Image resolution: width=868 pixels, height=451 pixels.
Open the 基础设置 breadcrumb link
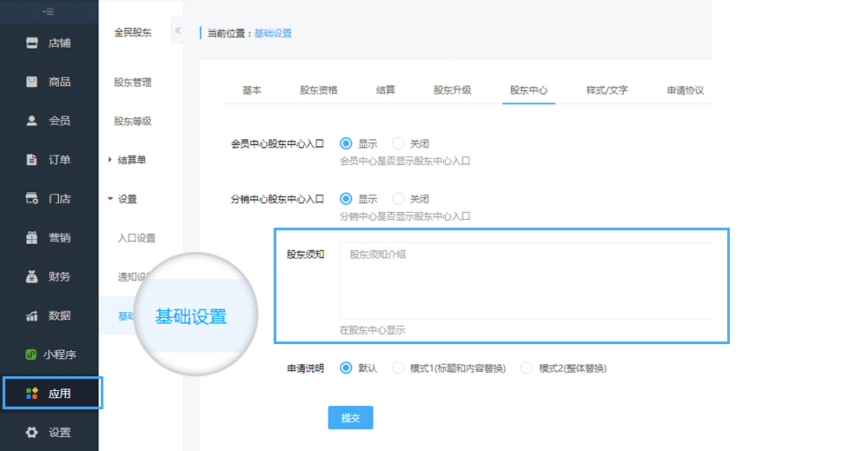click(x=273, y=33)
